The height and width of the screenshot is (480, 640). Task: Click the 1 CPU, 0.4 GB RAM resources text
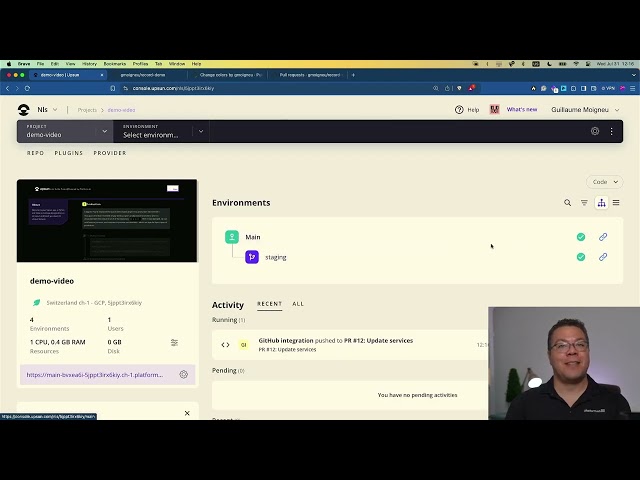tap(58, 342)
